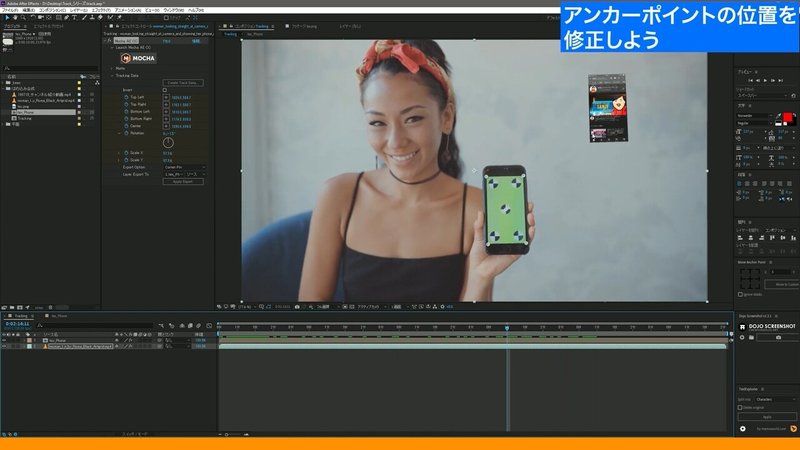Click delete trash icon in Project panel
This screenshot has width=800, height=450.
[x=50, y=308]
